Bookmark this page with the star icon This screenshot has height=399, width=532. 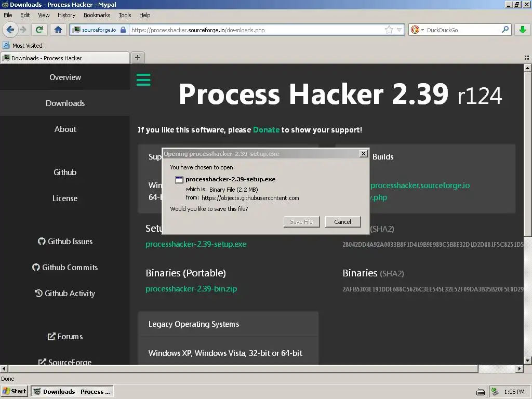click(x=389, y=30)
